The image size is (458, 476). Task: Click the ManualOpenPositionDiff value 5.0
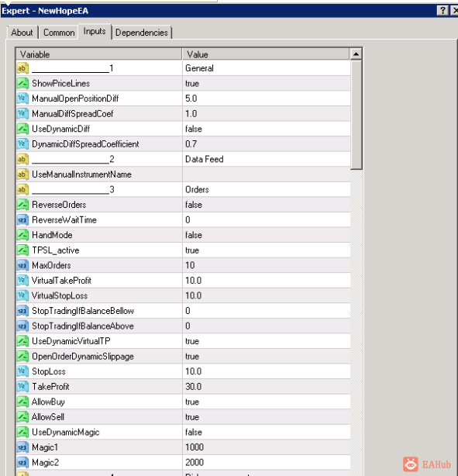[191, 98]
